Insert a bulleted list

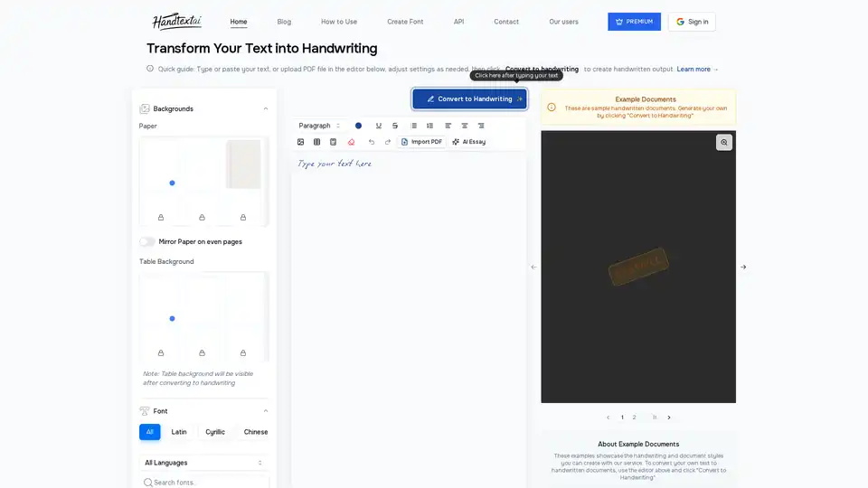coord(414,126)
